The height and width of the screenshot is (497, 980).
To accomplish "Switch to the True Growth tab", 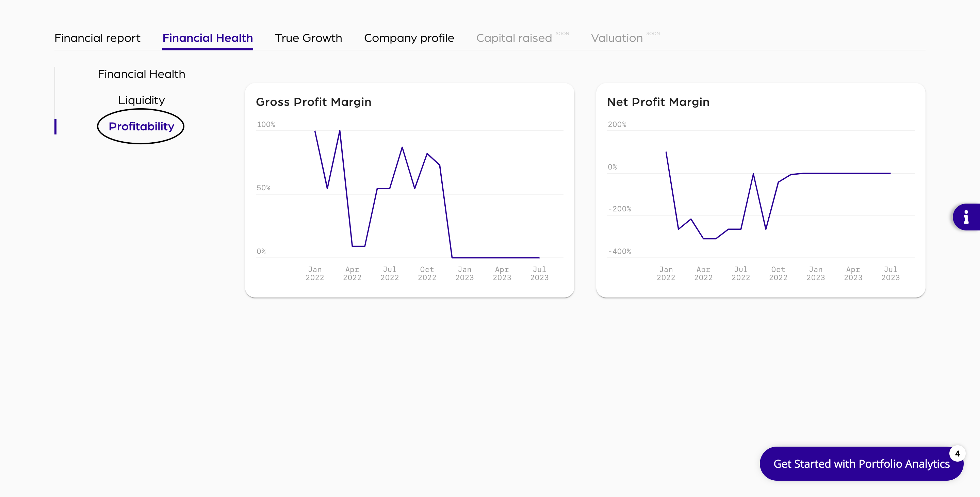I will pos(308,38).
